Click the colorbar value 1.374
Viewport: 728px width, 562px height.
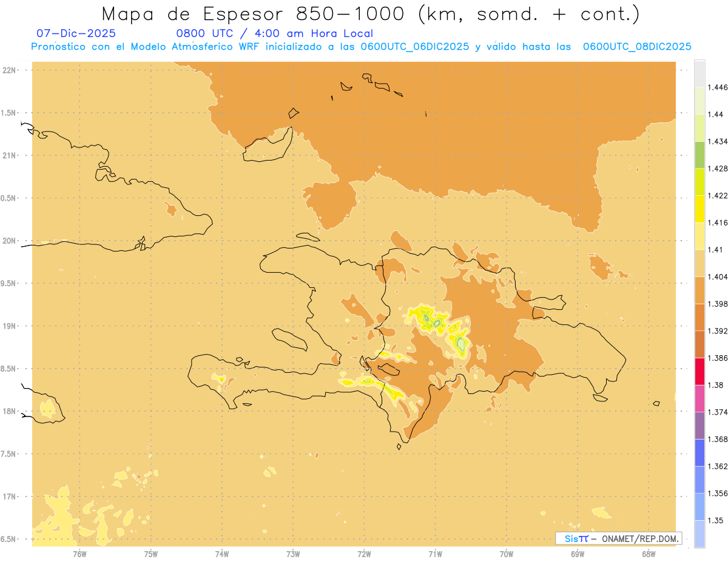pos(718,412)
